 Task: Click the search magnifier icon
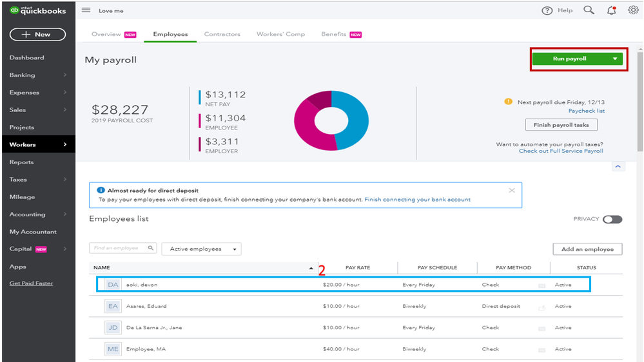point(589,10)
